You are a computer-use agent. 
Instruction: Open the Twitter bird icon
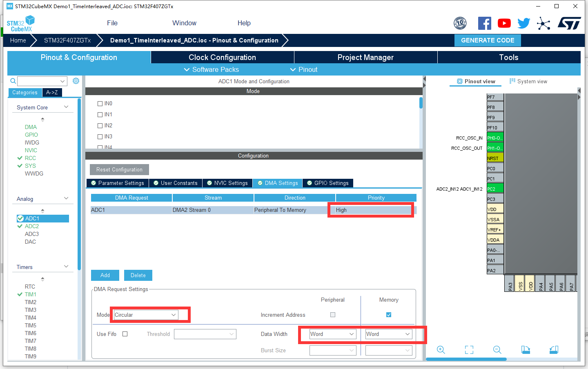point(523,23)
